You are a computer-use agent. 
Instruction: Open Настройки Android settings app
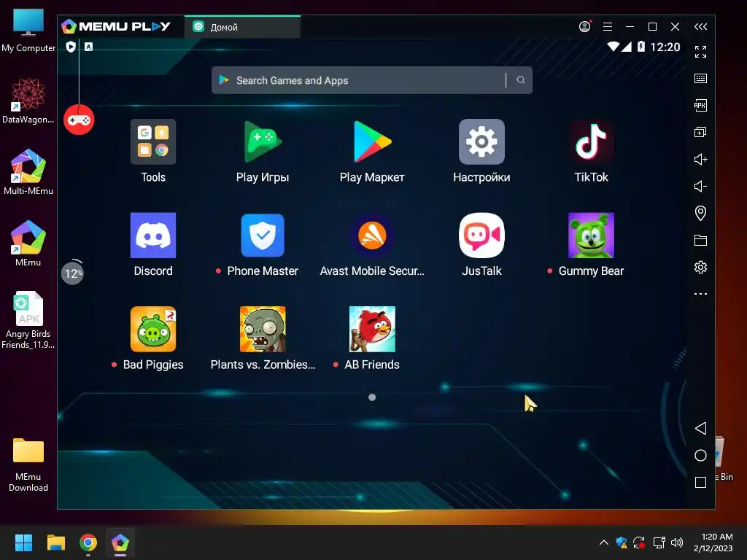coord(481,141)
